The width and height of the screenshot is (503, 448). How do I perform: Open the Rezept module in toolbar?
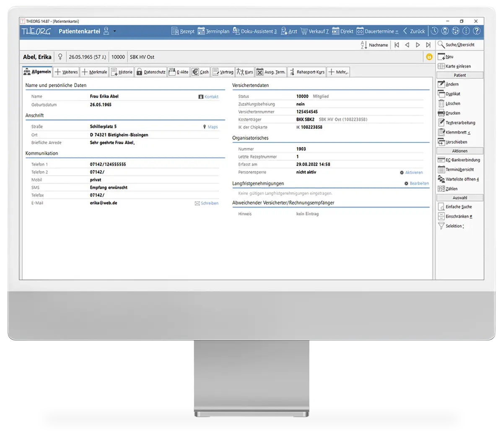pyautogui.click(x=183, y=31)
